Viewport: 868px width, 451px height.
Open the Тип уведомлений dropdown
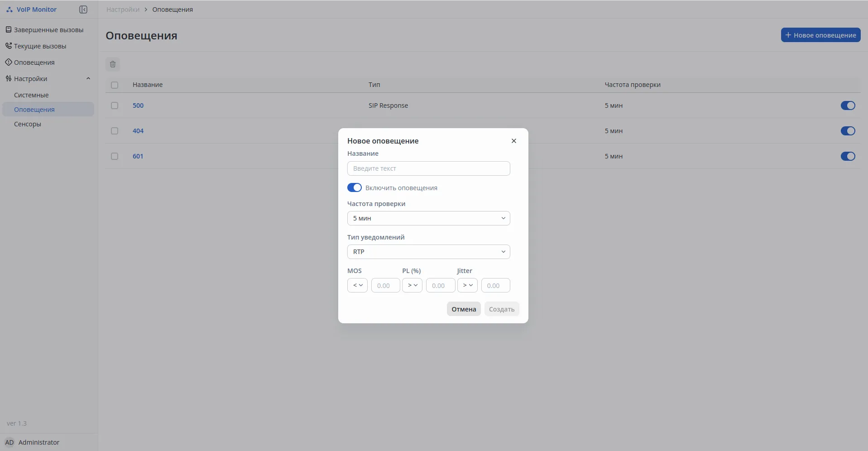click(428, 252)
